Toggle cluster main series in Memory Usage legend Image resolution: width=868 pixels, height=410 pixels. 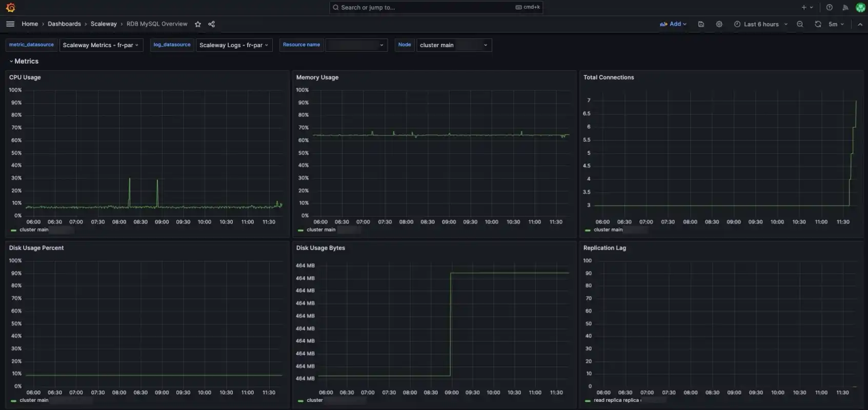(321, 230)
